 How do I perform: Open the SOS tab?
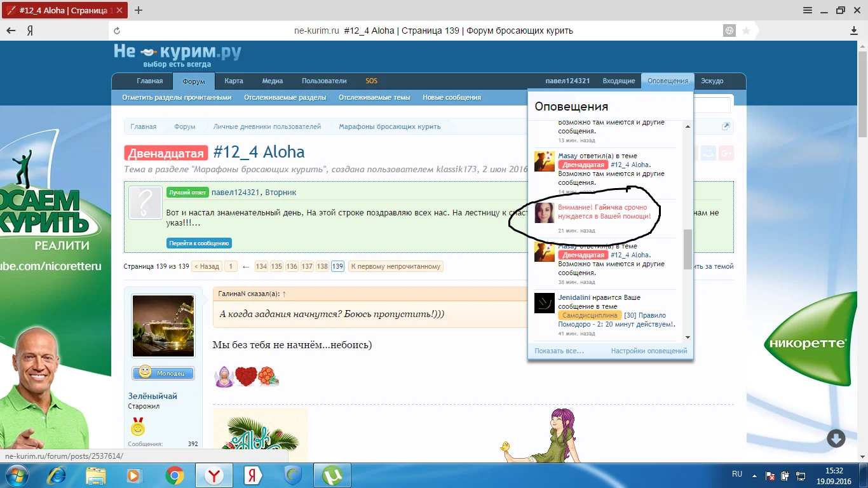coord(371,81)
